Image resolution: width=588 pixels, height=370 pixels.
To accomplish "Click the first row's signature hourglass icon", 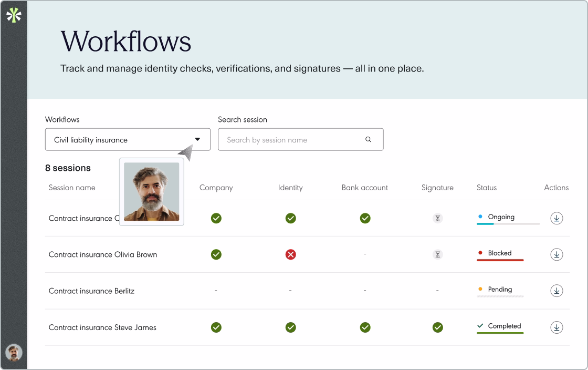I will [x=438, y=218].
